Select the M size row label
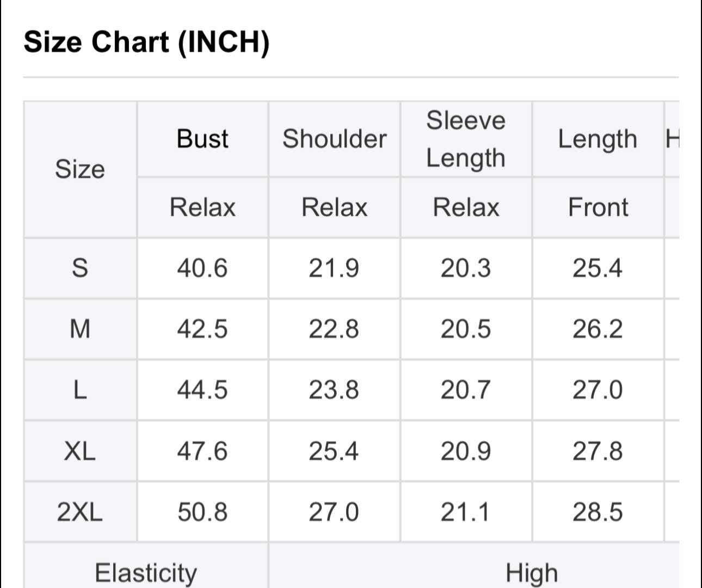 click(x=80, y=329)
